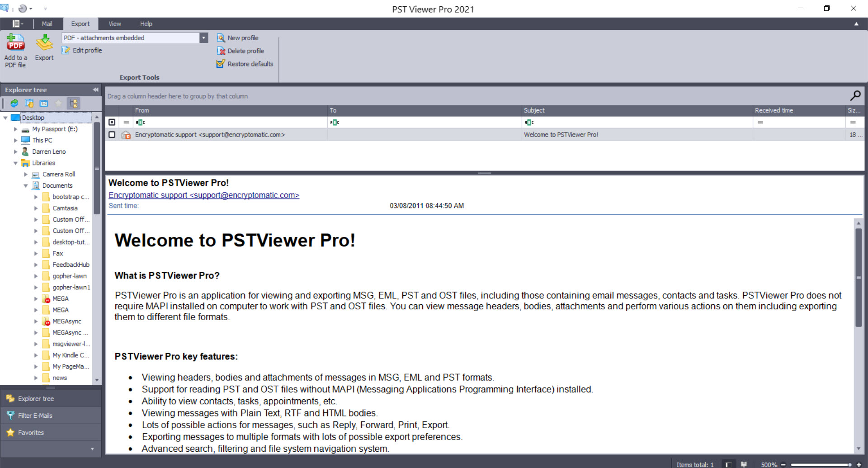Toggle the folder tree view icon
This screenshot has width=868, height=468.
pos(73,104)
